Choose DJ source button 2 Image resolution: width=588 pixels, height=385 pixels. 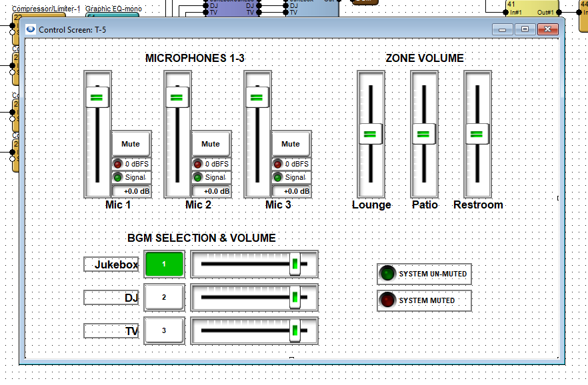click(x=164, y=297)
